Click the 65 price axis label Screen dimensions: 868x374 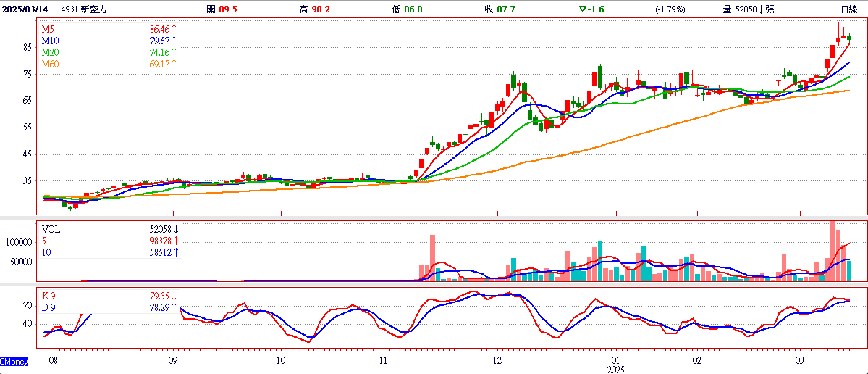tap(27, 101)
